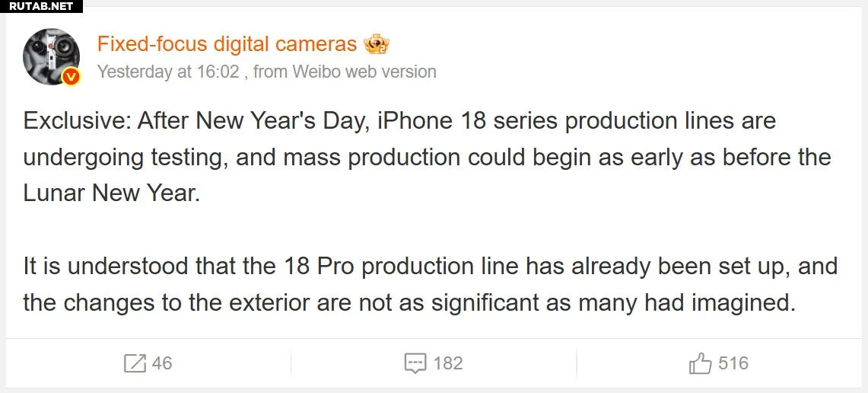
Task: Click the thumbs-up like icon
Action: coord(700,363)
